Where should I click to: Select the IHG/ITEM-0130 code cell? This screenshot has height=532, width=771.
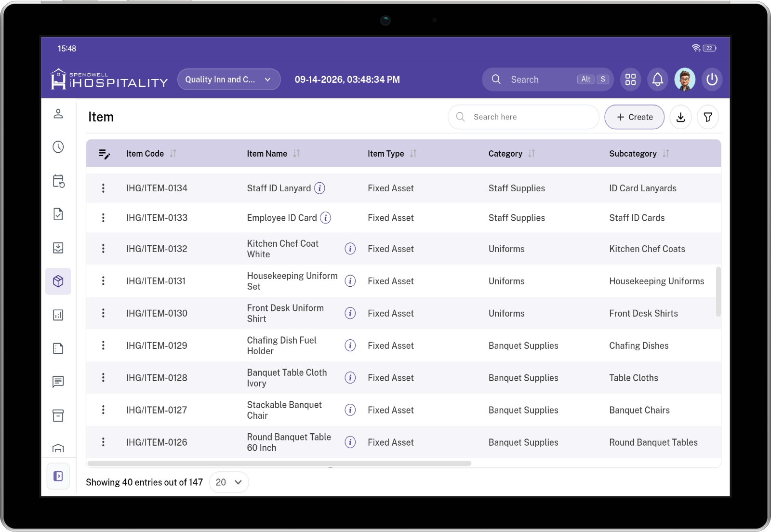coord(157,313)
